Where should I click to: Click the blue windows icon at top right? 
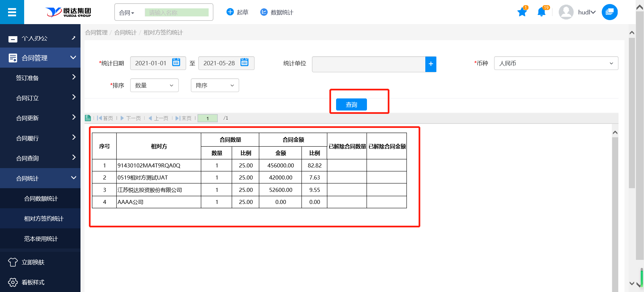(x=609, y=12)
